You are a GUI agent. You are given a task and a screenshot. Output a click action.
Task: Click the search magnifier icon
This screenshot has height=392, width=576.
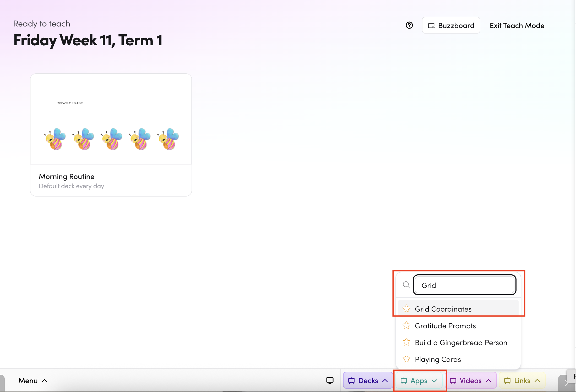(406, 285)
